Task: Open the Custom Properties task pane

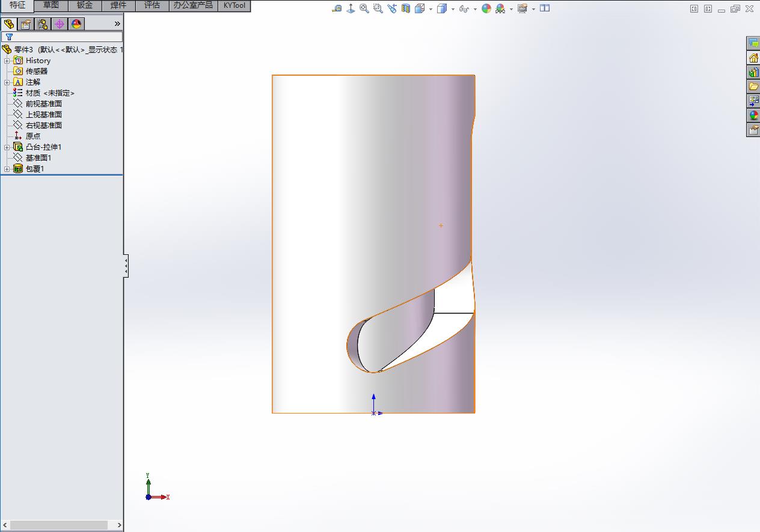Action: click(753, 130)
